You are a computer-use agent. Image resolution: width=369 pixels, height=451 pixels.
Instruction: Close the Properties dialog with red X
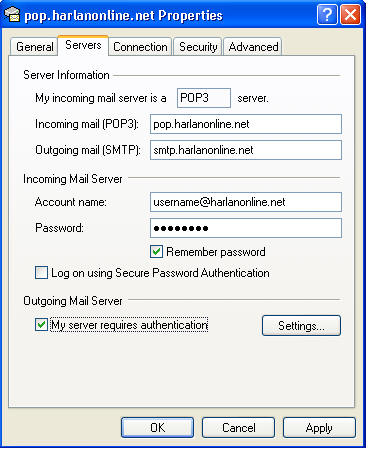(x=350, y=15)
